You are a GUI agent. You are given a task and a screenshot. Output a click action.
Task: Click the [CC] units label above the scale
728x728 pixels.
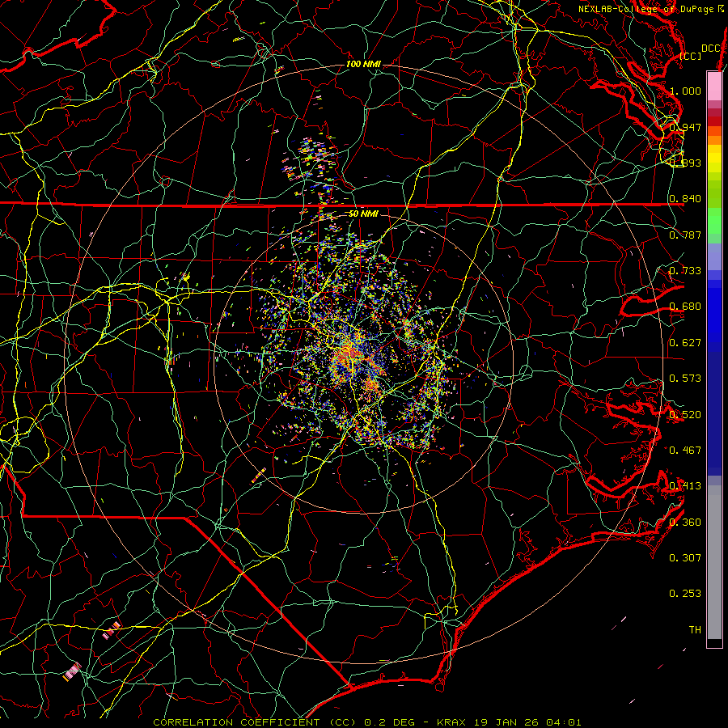coord(691,56)
